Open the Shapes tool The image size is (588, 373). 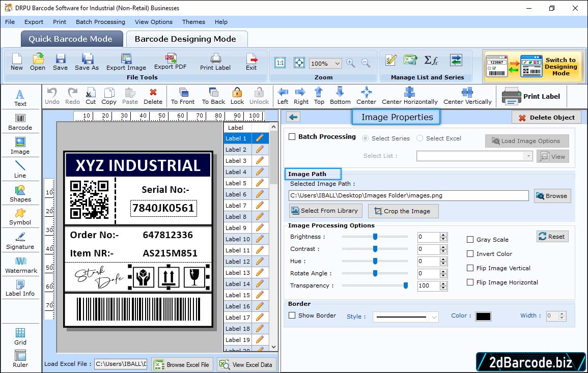[x=20, y=193]
